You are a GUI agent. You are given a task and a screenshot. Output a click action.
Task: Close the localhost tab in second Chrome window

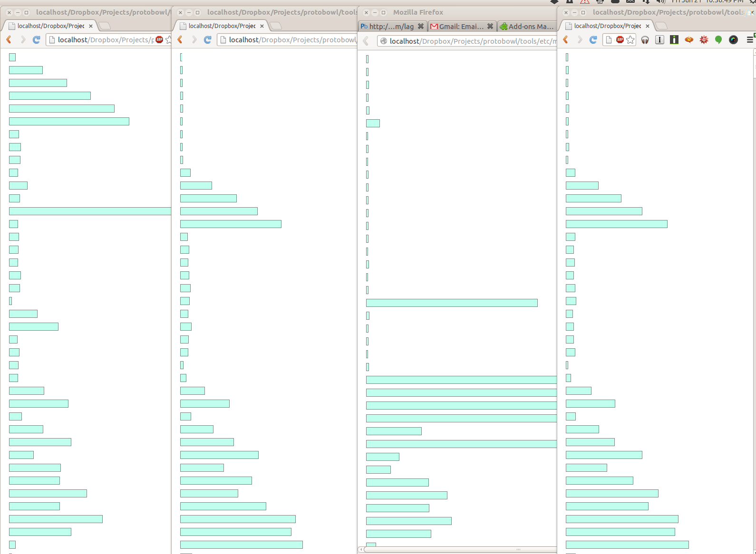coord(262,26)
